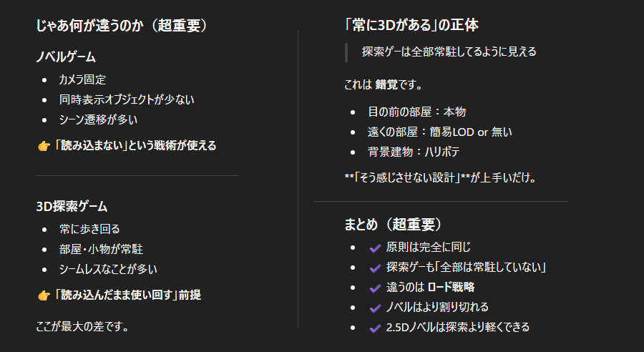This screenshot has height=352, width=644.
Task: Click the sentence ここが最大の差です。
Action: pyautogui.click(x=82, y=327)
